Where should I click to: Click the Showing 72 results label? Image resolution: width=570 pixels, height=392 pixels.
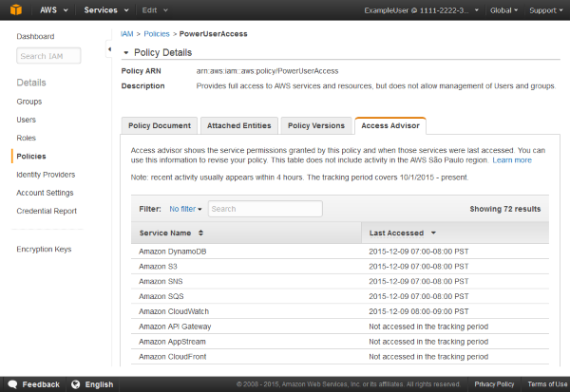click(505, 209)
